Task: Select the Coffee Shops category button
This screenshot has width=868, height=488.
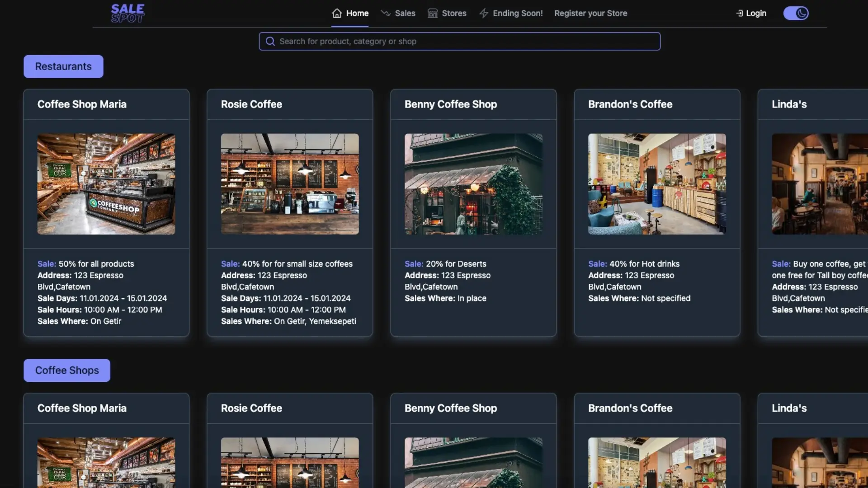Action: [x=67, y=371]
